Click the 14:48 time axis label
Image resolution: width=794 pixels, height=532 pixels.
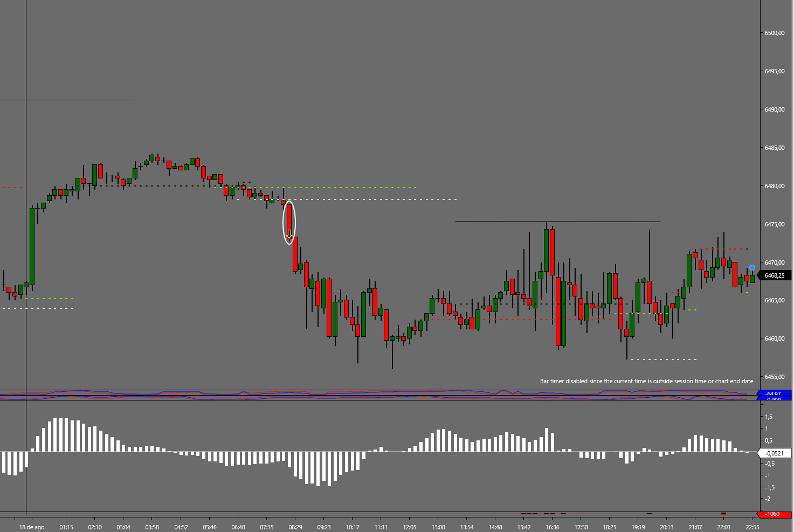[495, 527]
